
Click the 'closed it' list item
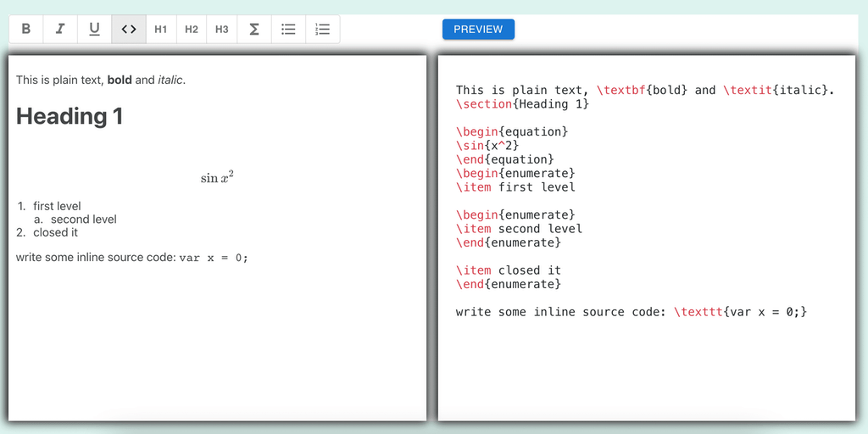55,232
